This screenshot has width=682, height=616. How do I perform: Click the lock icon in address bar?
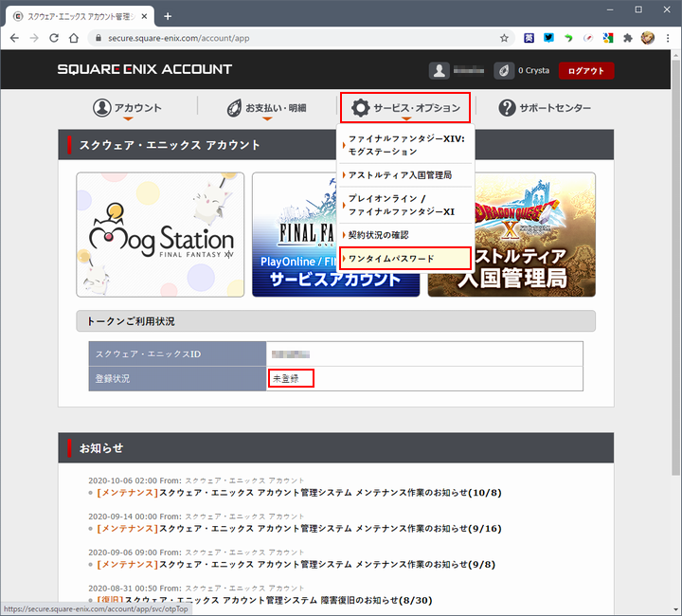point(99,38)
